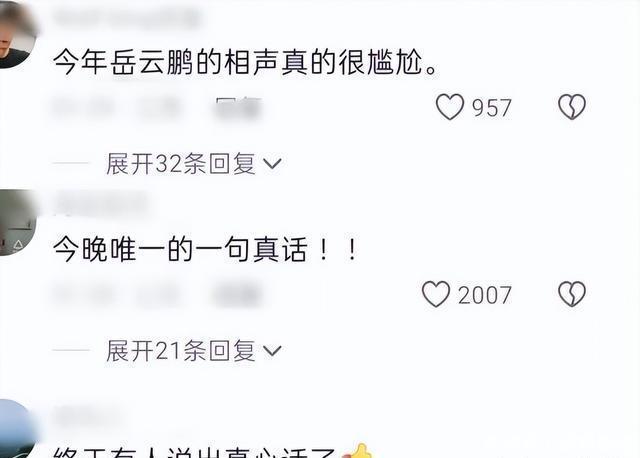The width and height of the screenshot is (640, 458).
Task: Dislike the 岳云鹏 相声 comment
Action: point(572,107)
